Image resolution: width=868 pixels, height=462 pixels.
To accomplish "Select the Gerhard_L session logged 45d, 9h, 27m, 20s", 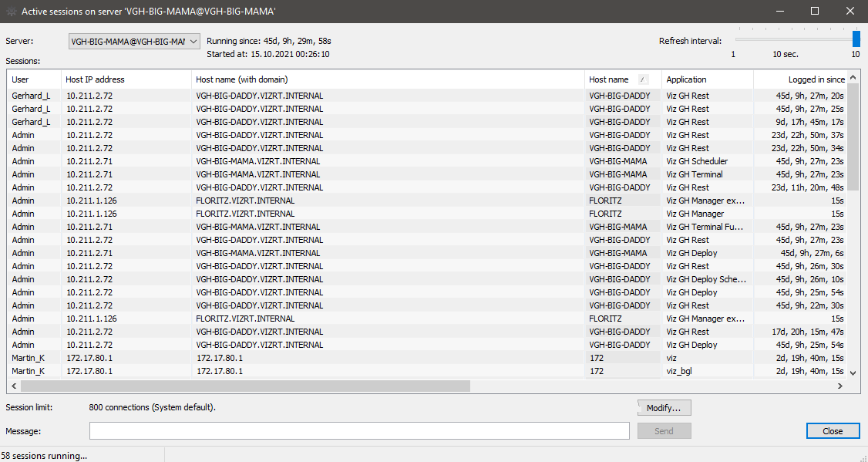I will 427,96.
